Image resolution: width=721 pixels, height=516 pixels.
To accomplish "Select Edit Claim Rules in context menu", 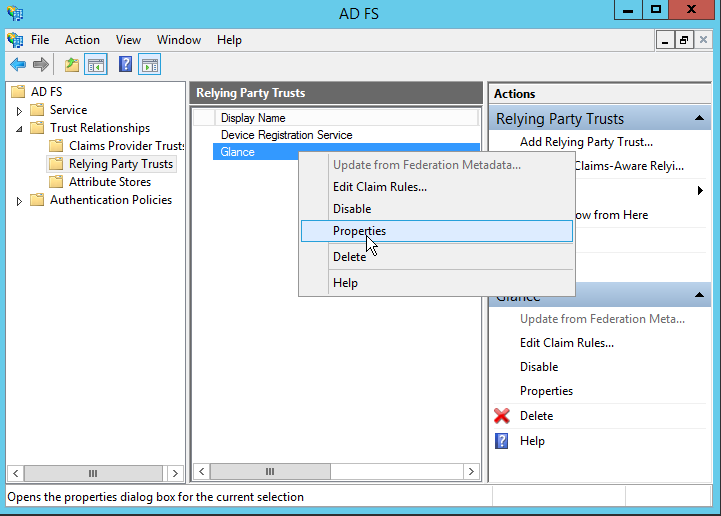I will pyautogui.click(x=379, y=186).
